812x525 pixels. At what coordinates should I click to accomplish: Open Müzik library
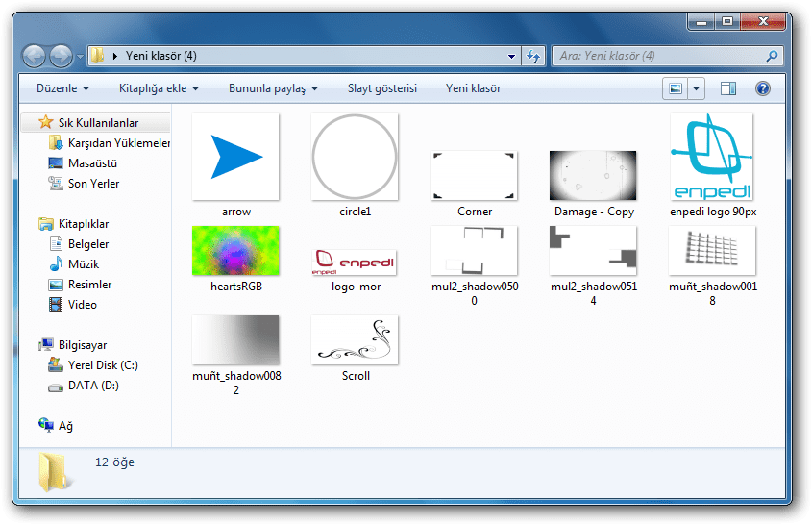tap(84, 264)
